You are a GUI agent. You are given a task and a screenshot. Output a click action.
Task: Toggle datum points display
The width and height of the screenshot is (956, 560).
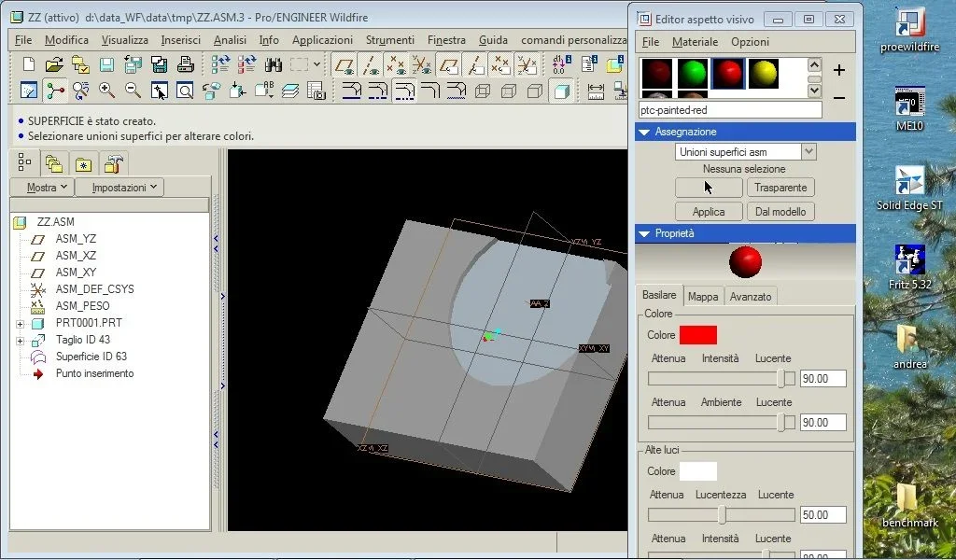click(x=396, y=64)
